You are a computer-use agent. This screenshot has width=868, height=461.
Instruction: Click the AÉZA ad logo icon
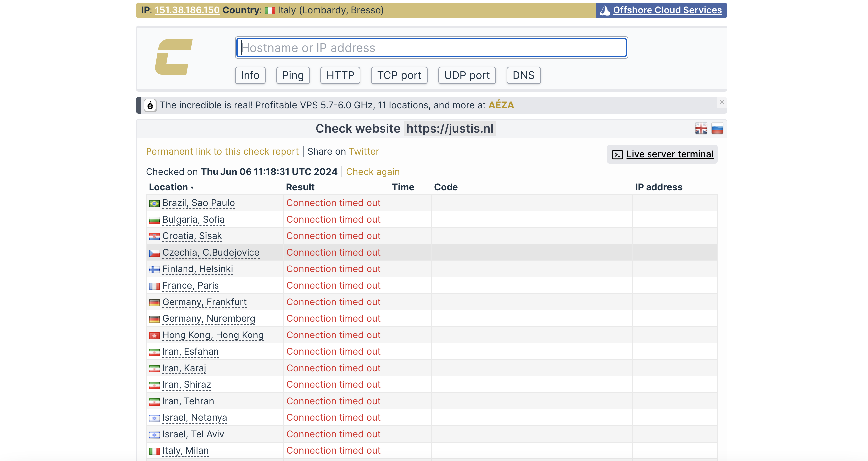coord(150,105)
